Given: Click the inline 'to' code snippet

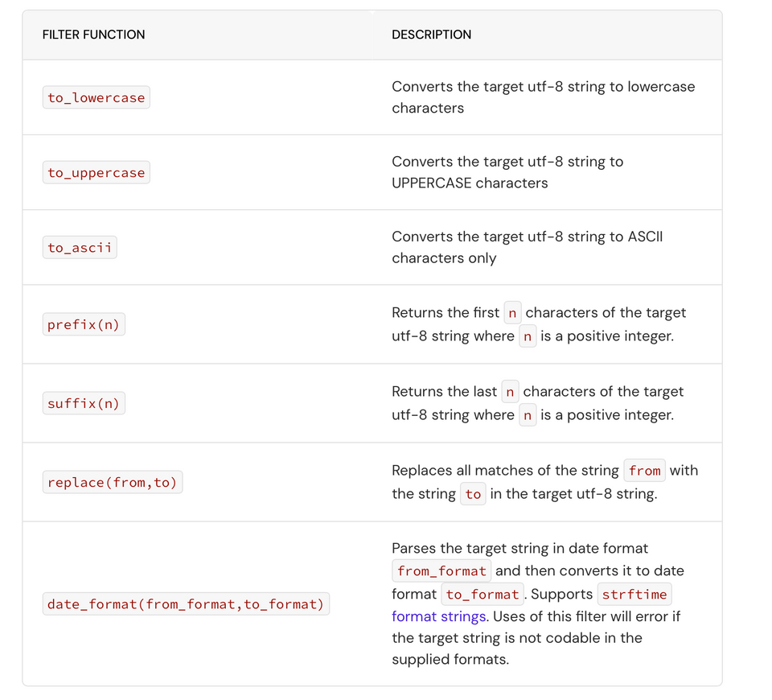Looking at the screenshot, I should 473,494.
